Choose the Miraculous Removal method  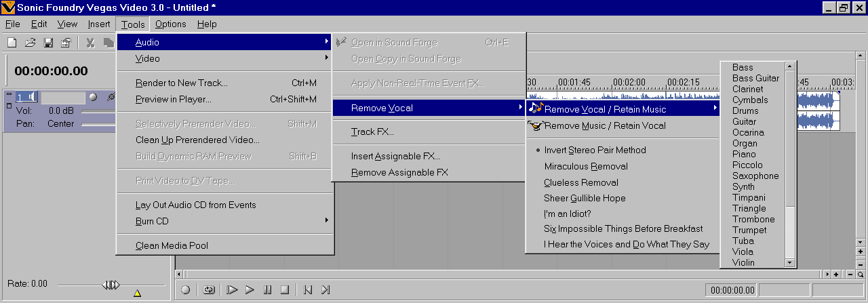coord(586,166)
